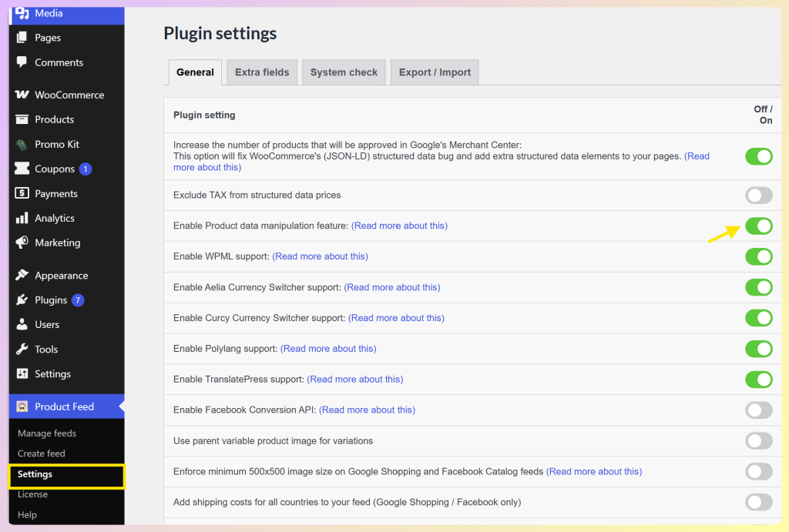The height and width of the screenshot is (532, 789).
Task: Open Create feed submenu item
Action: click(42, 453)
